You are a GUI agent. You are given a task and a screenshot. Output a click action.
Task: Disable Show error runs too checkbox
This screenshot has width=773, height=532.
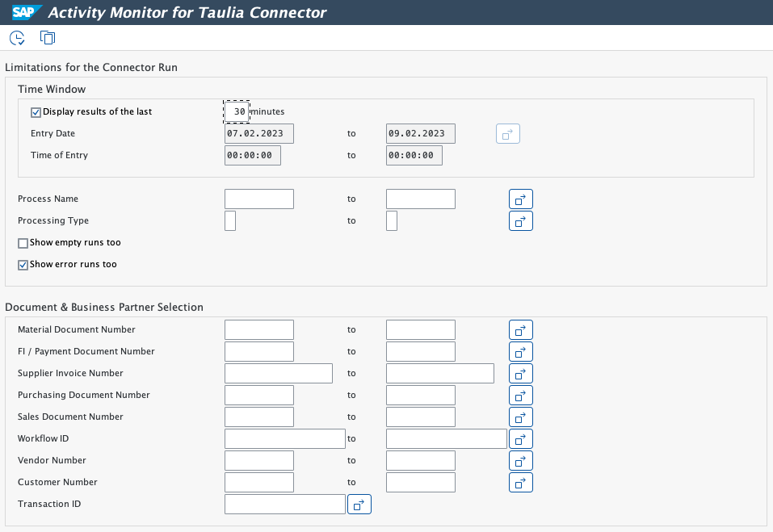coord(23,265)
